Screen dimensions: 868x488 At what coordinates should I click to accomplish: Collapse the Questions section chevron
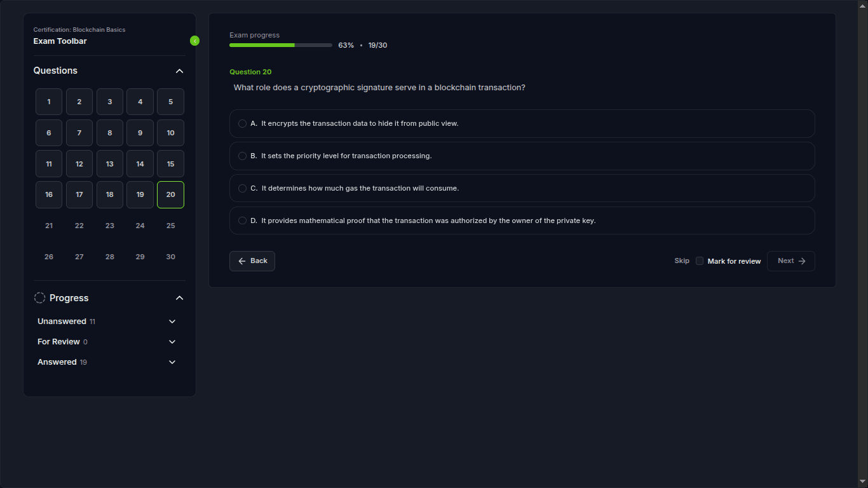(179, 71)
